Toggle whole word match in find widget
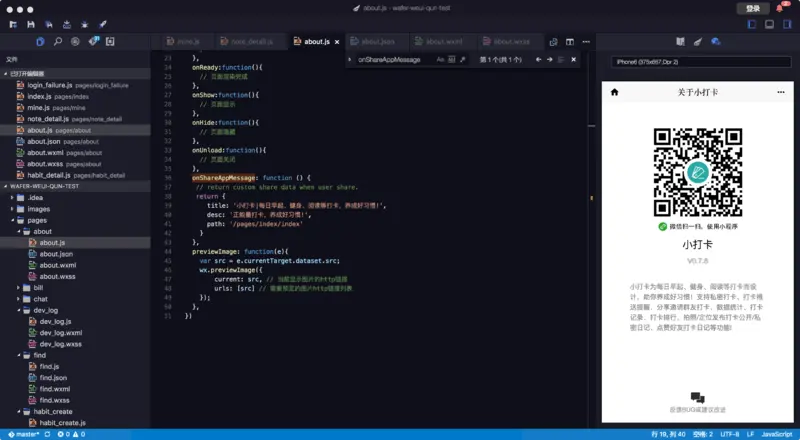Screen dimensions: 800x440 (x=452, y=60)
